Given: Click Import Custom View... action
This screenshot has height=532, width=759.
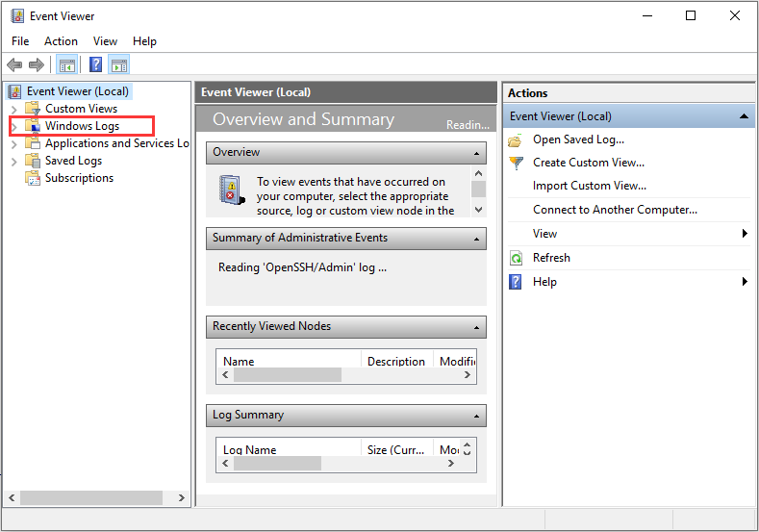Looking at the screenshot, I should click(590, 186).
